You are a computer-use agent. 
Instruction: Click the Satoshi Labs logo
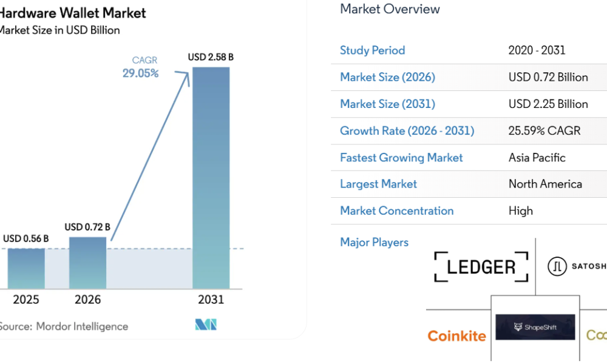[x=577, y=266]
